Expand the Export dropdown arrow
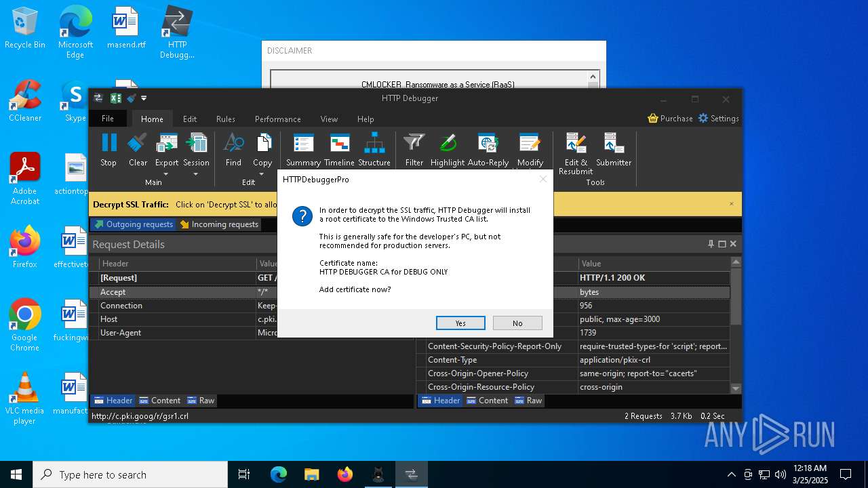The height and width of the screenshot is (488, 868). coord(166,174)
